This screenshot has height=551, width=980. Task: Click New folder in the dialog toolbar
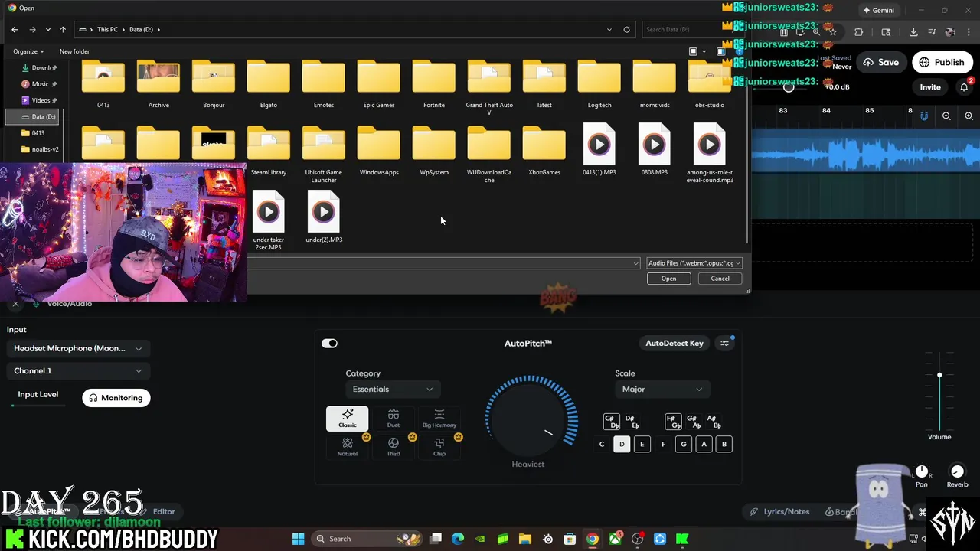pyautogui.click(x=74, y=51)
